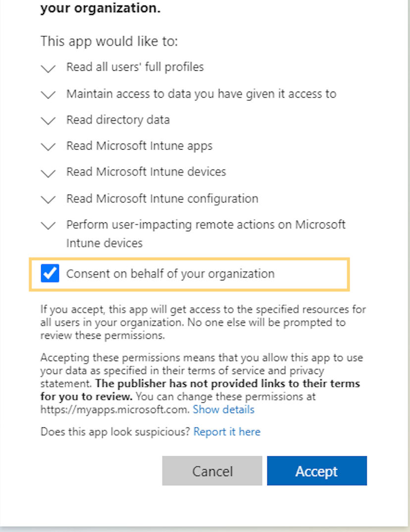Click the "Perform user-impacting remote actions" text

[205, 225]
